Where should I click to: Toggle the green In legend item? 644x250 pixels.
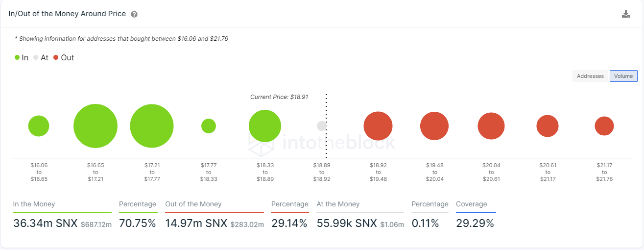(x=22, y=57)
